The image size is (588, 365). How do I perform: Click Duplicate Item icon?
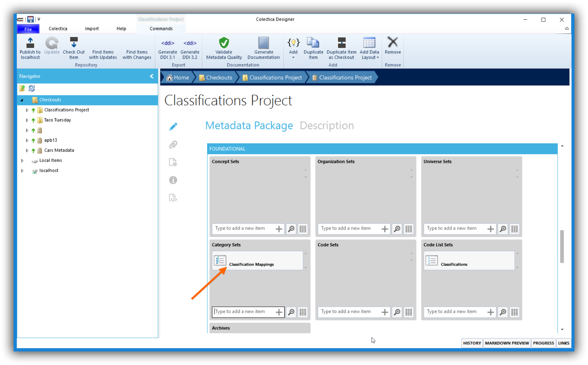coord(313,43)
